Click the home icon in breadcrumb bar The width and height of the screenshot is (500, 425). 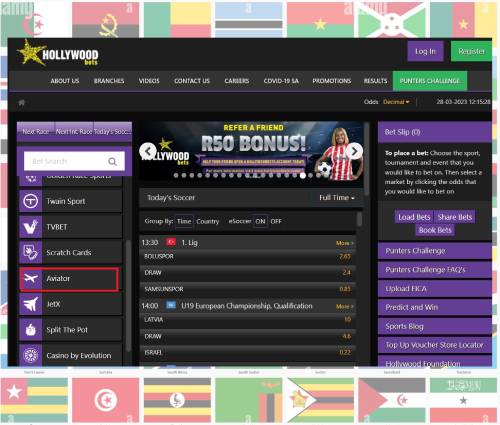(22, 102)
